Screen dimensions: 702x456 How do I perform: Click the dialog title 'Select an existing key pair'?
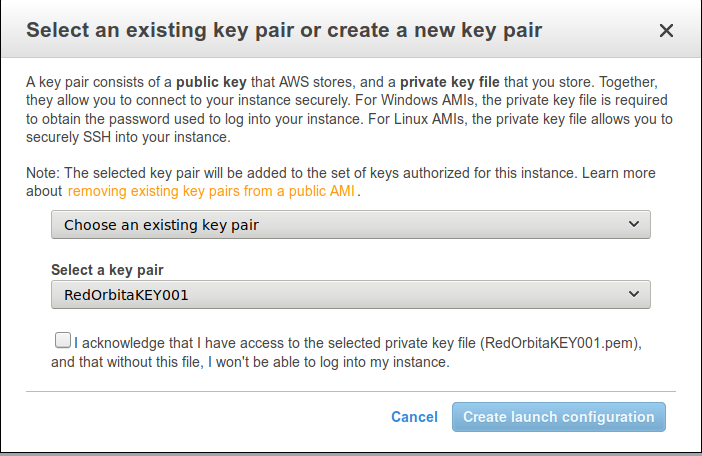(x=284, y=31)
